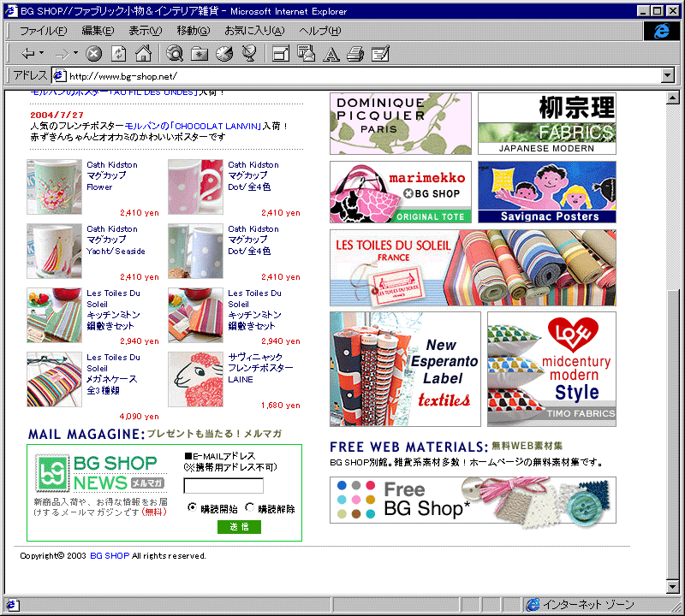Screen dimensions: 685x616
Task: Open the Savignac Posters banner
Action: tap(547, 192)
